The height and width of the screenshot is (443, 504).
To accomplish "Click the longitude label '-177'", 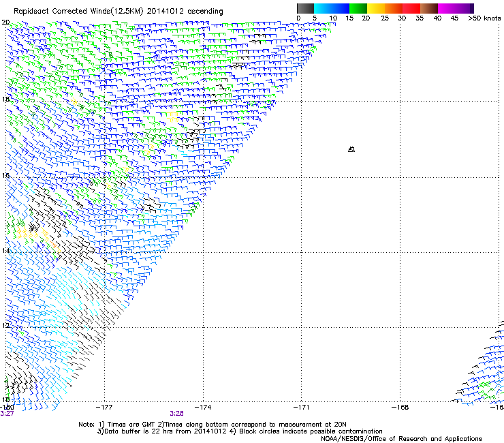I will point(104,408).
